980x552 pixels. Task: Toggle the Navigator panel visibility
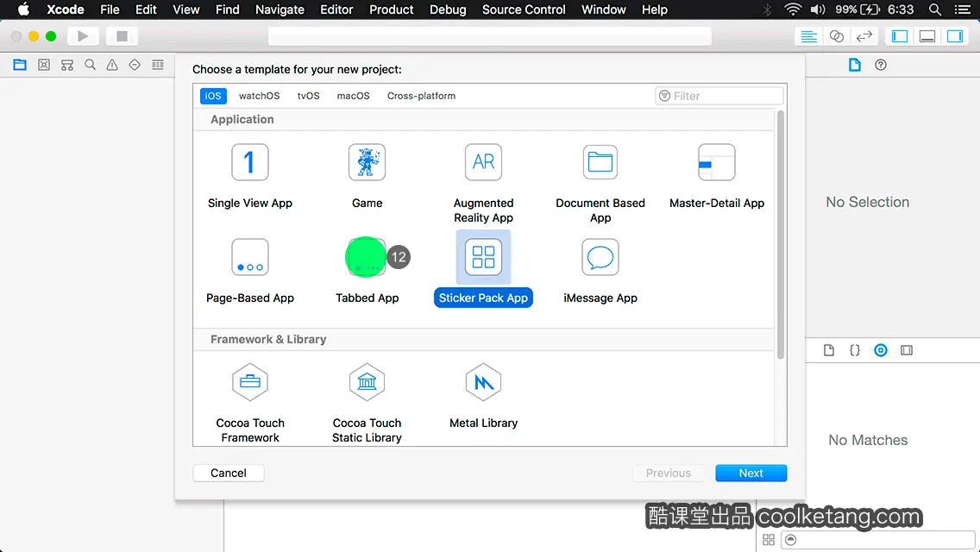click(x=900, y=36)
